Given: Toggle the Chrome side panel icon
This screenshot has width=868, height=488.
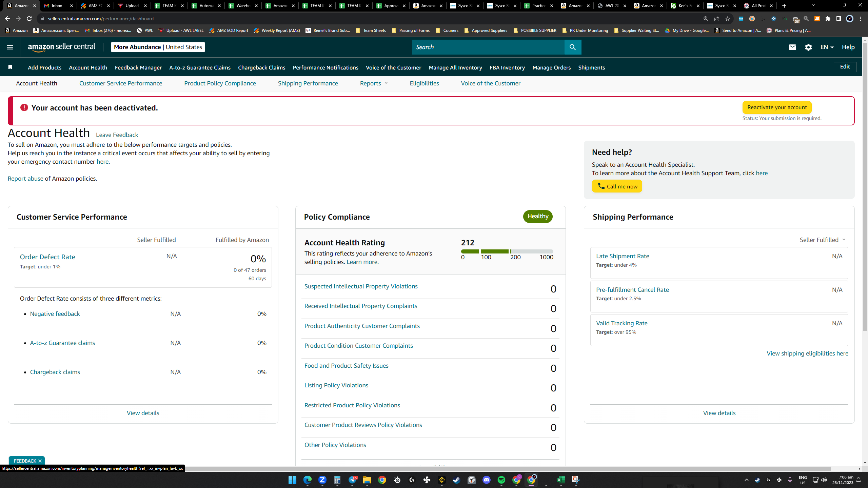Looking at the screenshot, I should (839, 19).
